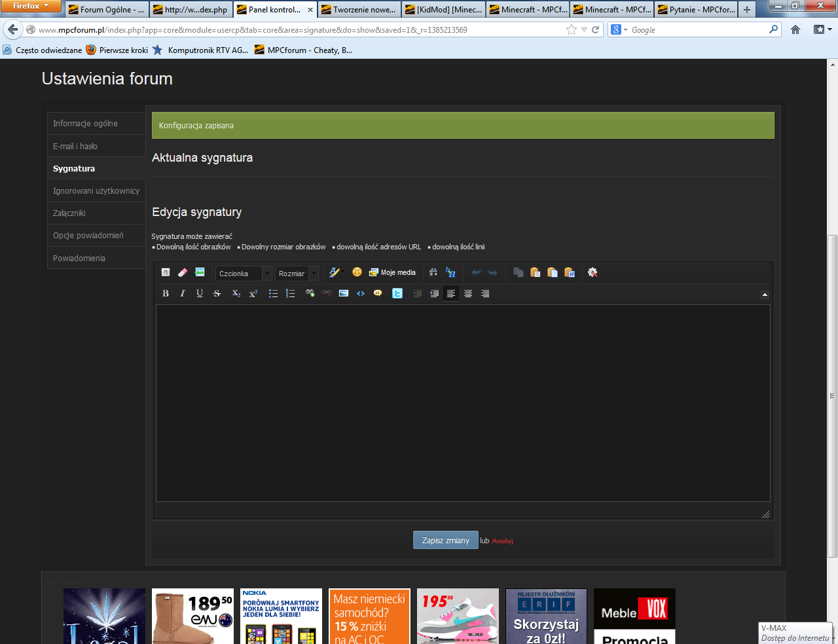Switch to the Pytanie - MPCfor... tab
This screenshot has width=838, height=644.
696,9
